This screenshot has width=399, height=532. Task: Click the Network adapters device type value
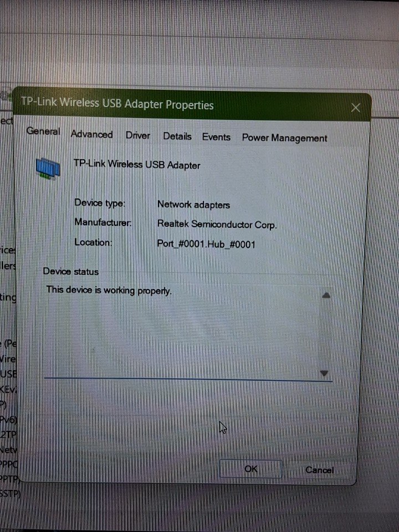pyautogui.click(x=193, y=204)
